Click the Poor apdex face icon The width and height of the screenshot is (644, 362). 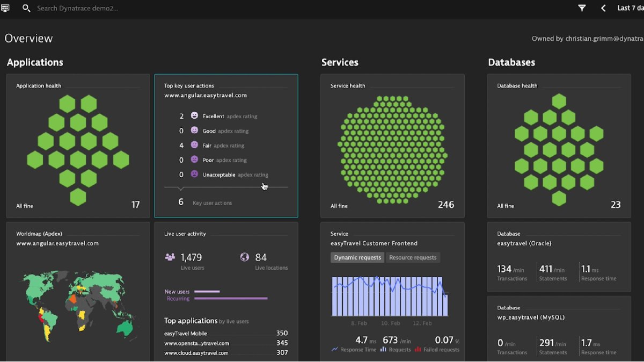click(x=194, y=160)
